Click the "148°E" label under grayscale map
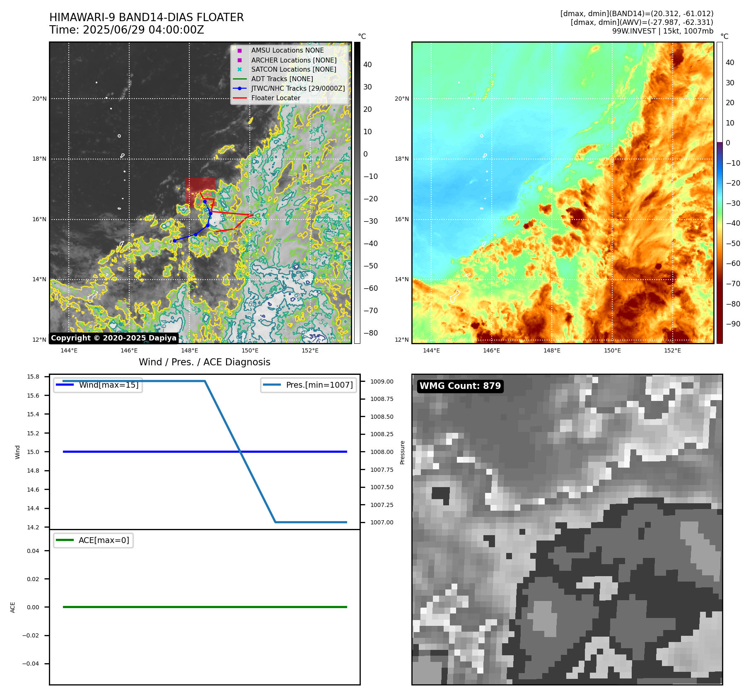The height and width of the screenshot is (700, 751). pyautogui.click(x=189, y=350)
